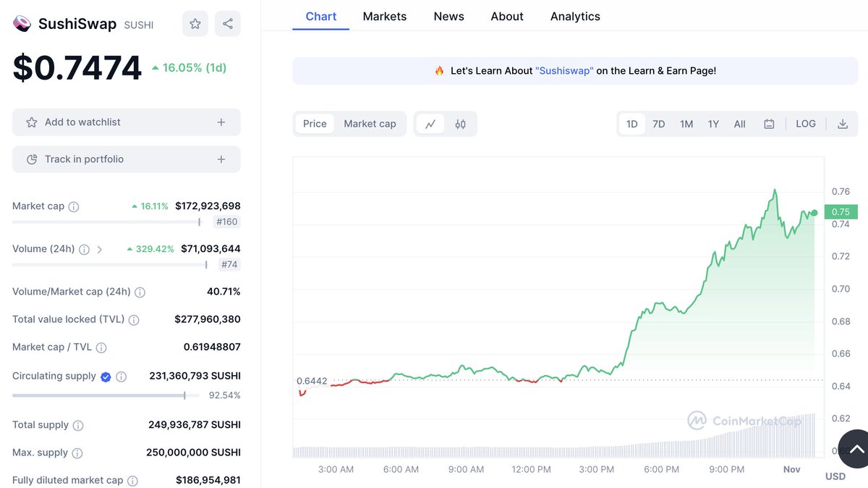Click Add to watchlist button
Screen dimensions: 868x488
coord(126,122)
